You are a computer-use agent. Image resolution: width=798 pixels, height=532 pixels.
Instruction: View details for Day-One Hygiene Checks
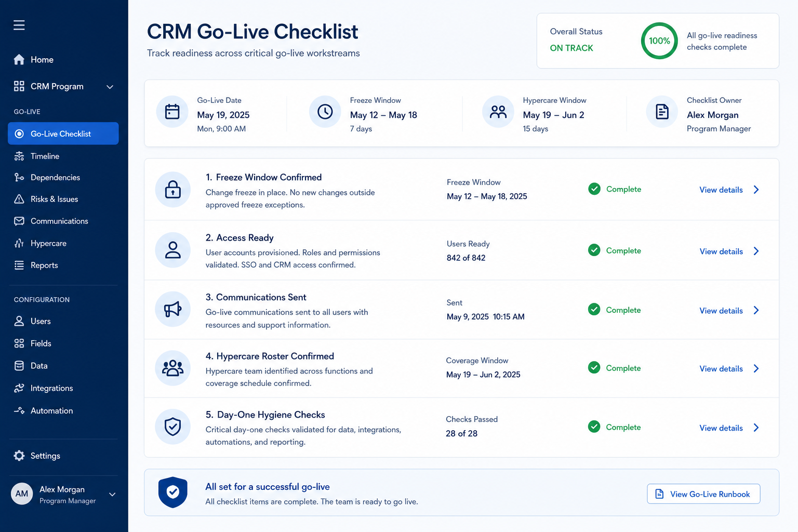point(721,428)
